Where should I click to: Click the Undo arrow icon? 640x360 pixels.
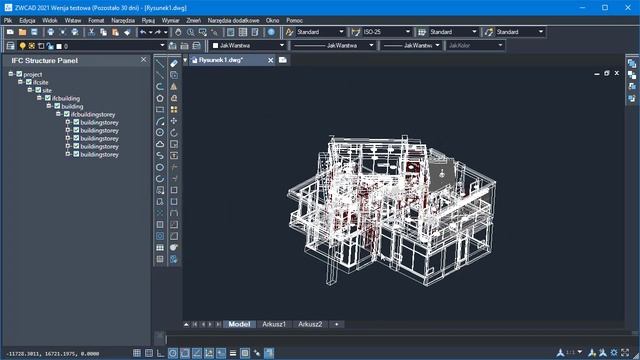click(143, 32)
